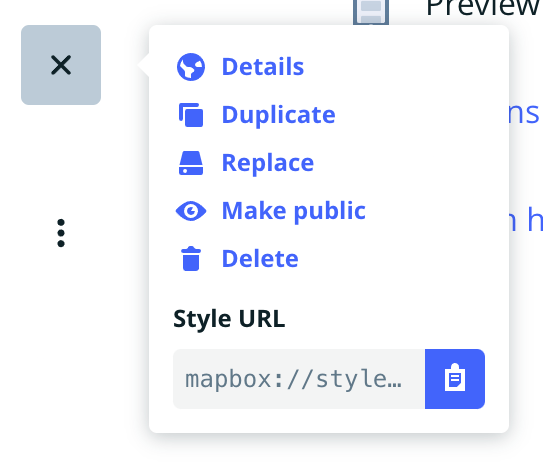Open the Details menu entry
Screen dimensions: 543x474
click(263, 66)
